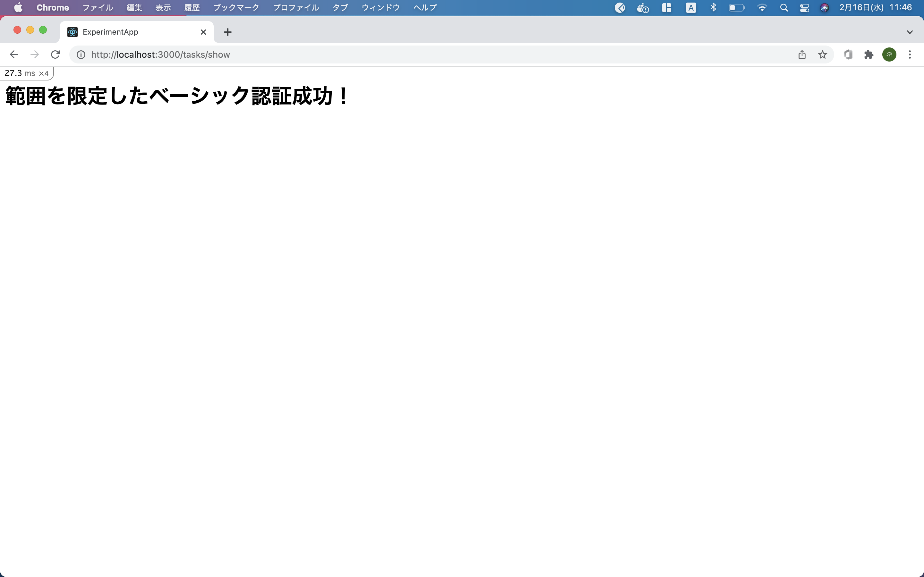
Task: Open Siri from the menu bar
Action: tap(824, 7)
